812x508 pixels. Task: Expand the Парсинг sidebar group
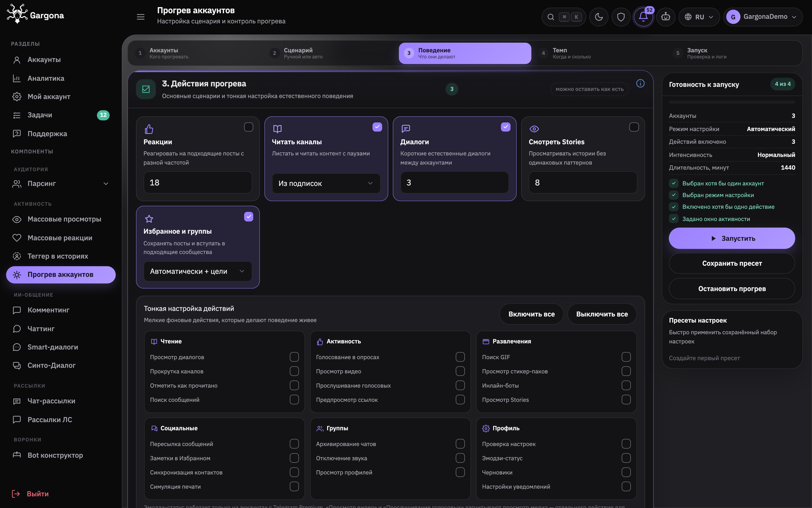pyautogui.click(x=61, y=184)
